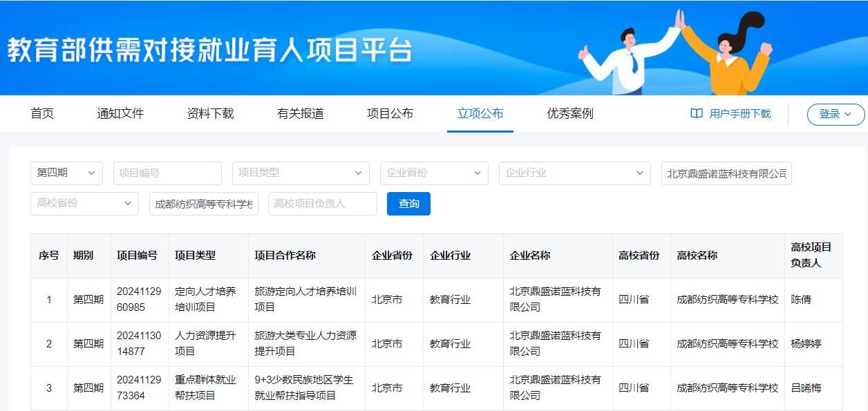The height and width of the screenshot is (411, 868).
Task: Open the 立项公布 tab
Action: (x=480, y=114)
